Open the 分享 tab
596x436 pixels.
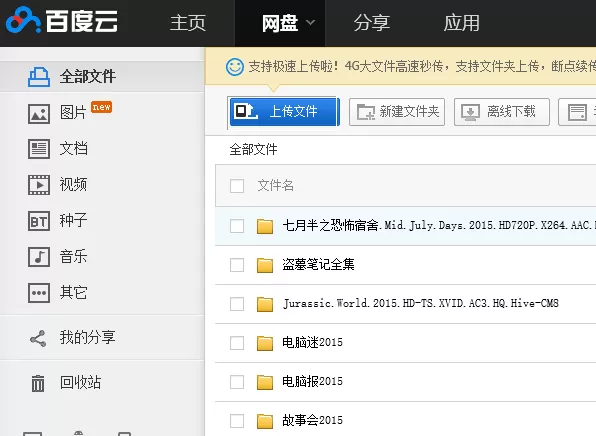pyautogui.click(x=371, y=23)
